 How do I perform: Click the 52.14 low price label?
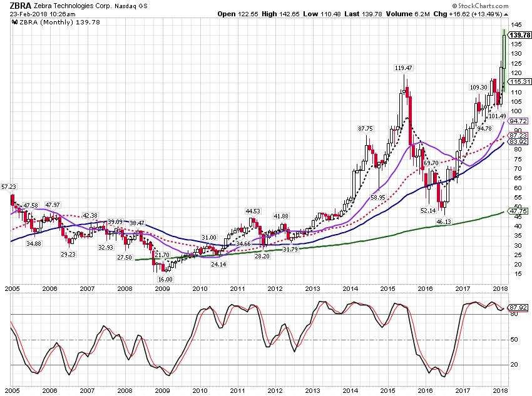click(x=428, y=211)
